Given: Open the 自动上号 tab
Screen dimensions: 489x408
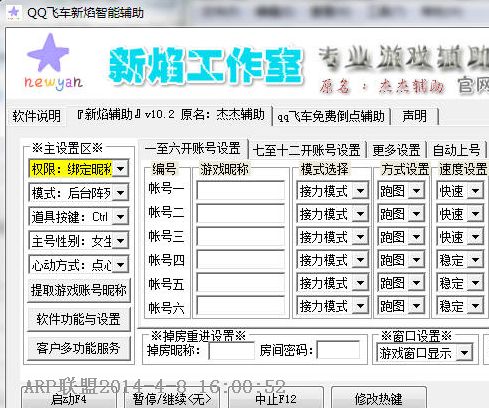Looking at the screenshot, I should pyautogui.click(x=456, y=150).
